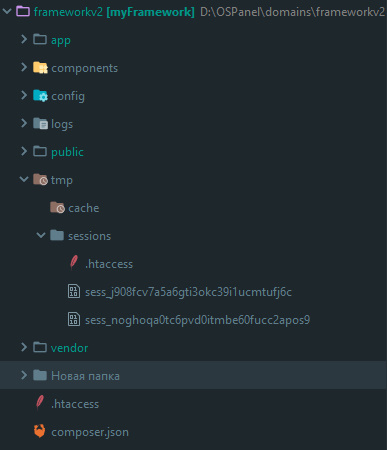The image size is (387, 450).
Task: Click the feather icon of root .htaccess
Action: point(40,403)
